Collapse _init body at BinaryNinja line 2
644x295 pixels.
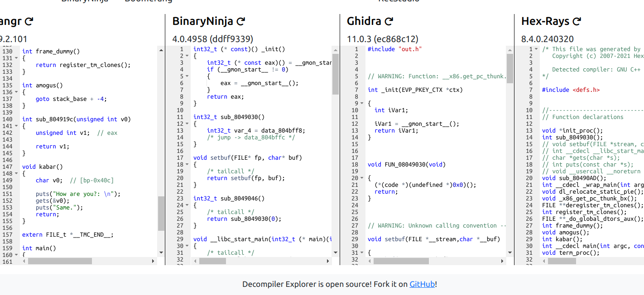click(x=187, y=56)
